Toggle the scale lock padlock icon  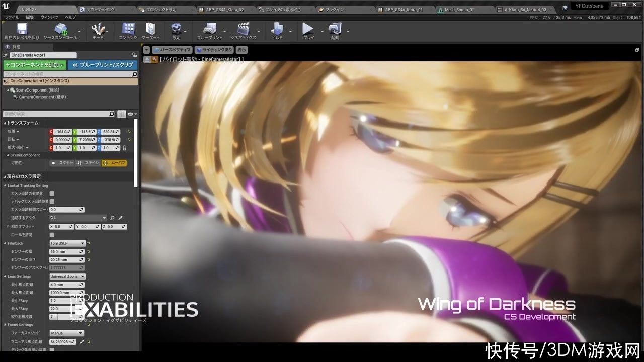click(124, 148)
